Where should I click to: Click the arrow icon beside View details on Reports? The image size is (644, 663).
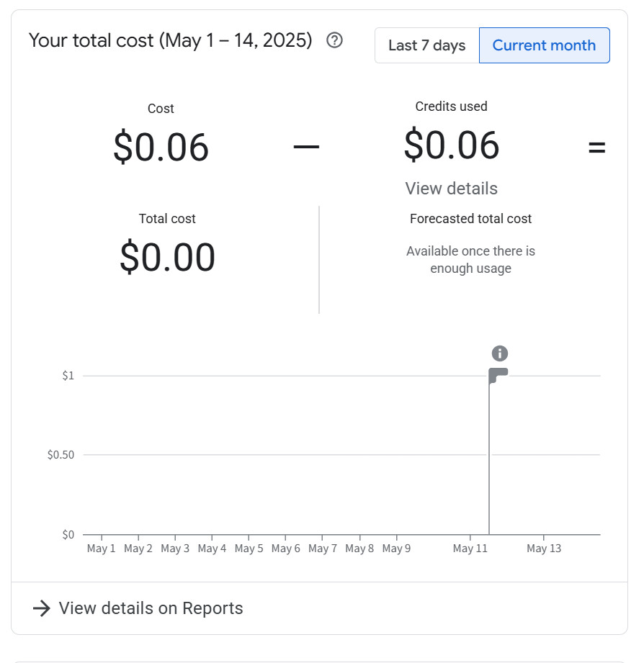point(42,608)
